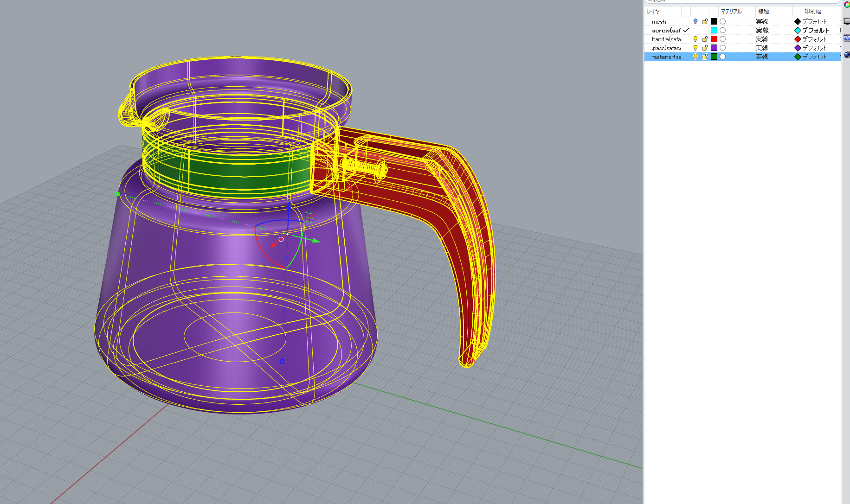This screenshot has width=850, height=504.
Task: Click the layer search field
Action: click(x=742, y=1)
